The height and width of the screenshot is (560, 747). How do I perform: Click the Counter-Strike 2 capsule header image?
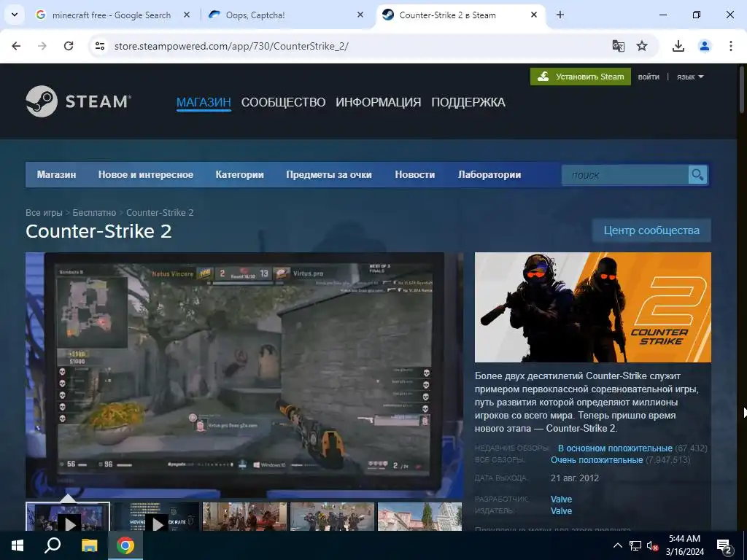pyautogui.click(x=592, y=307)
